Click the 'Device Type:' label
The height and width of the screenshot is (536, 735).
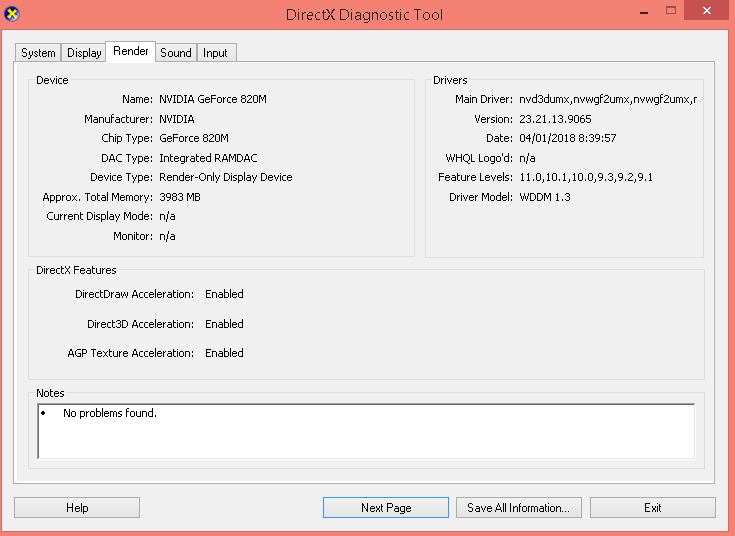[x=121, y=177]
